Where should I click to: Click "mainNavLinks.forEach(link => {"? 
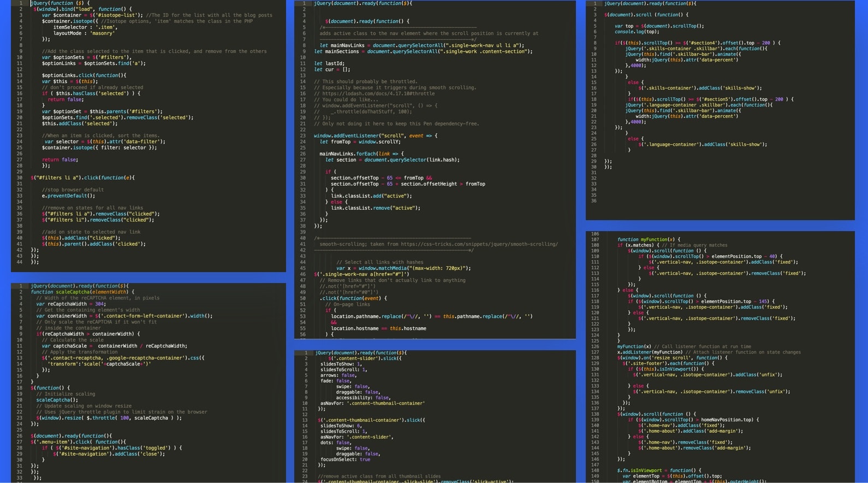(362, 154)
